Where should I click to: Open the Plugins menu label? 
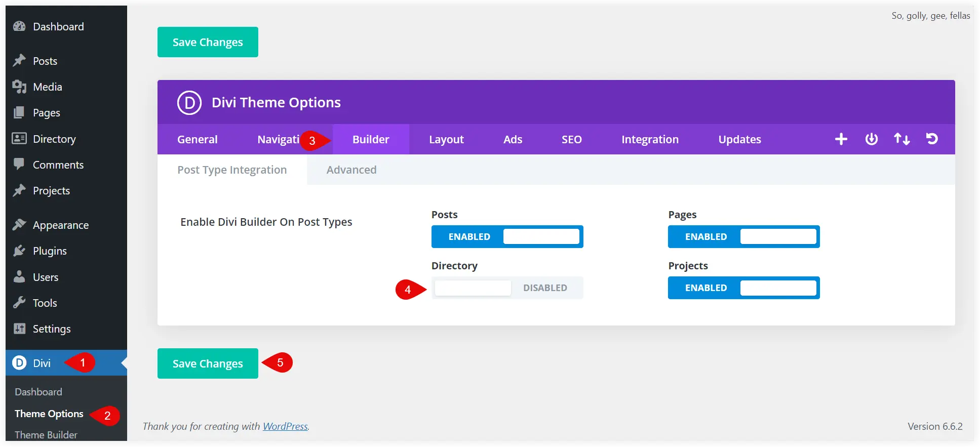pyautogui.click(x=50, y=251)
